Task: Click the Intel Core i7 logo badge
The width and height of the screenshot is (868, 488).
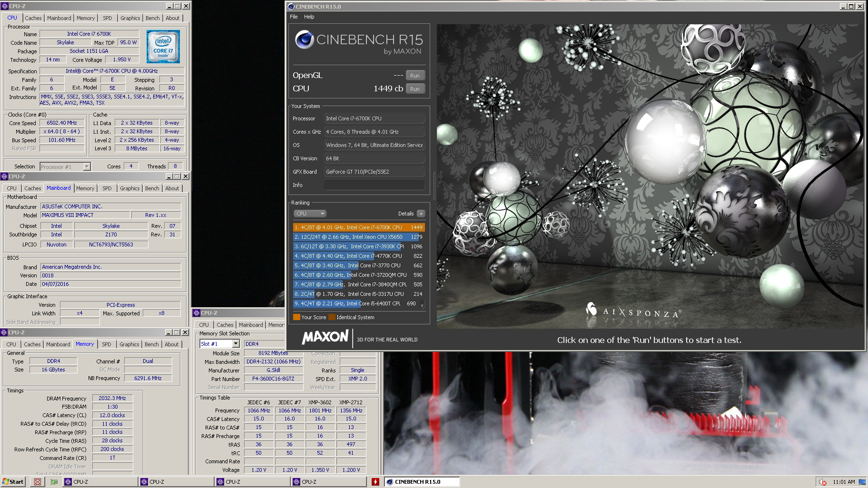Action: (163, 47)
